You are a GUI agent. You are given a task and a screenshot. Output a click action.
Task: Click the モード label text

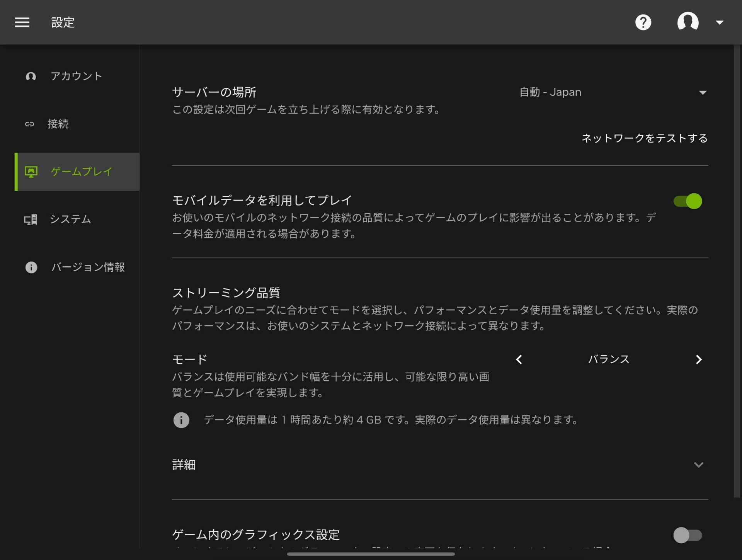(x=190, y=359)
